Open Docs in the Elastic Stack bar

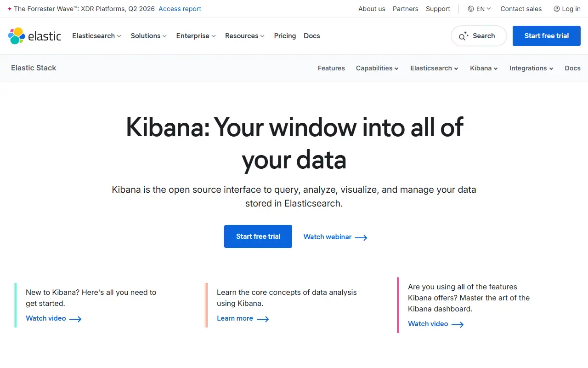click(x=572, y=68)
